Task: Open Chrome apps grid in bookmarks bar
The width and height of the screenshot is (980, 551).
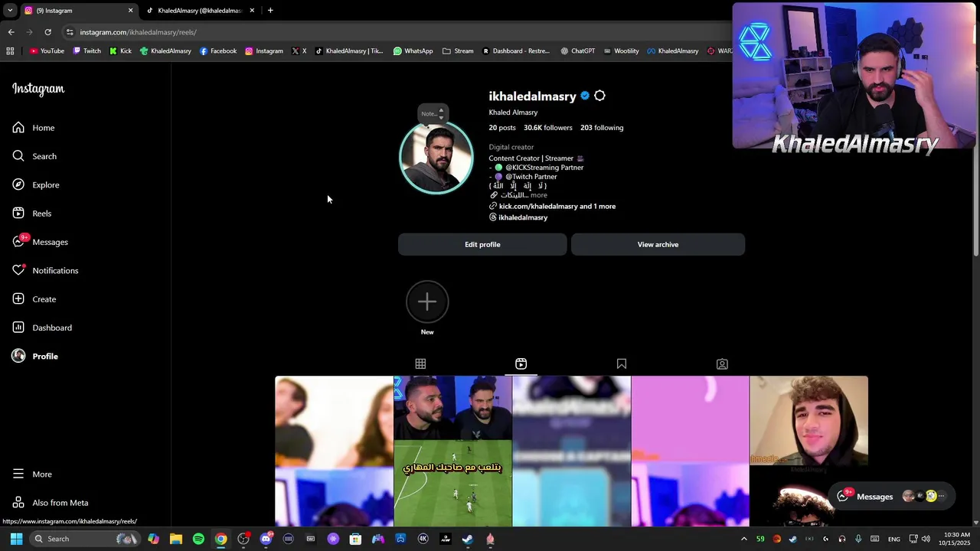Action: (x=10, y=51)
